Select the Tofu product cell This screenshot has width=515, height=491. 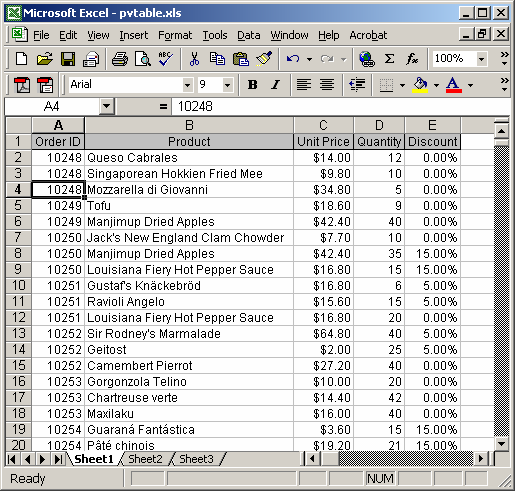pos(189,205)
